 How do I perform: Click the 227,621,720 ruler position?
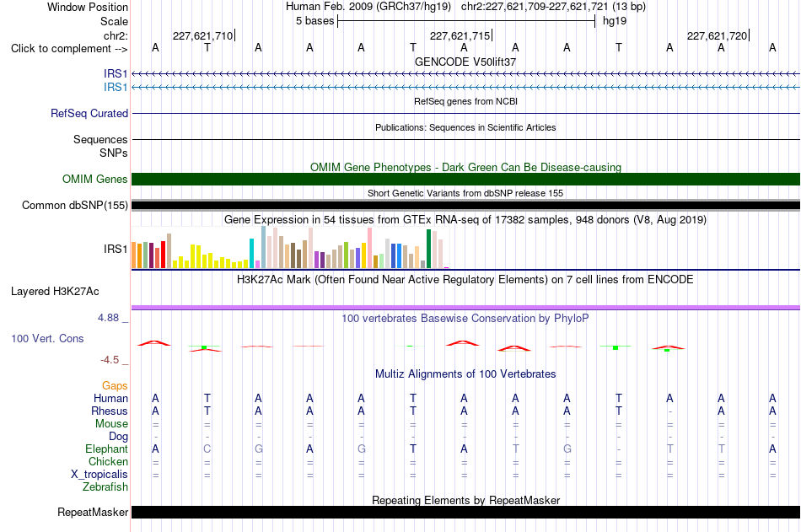717,35
